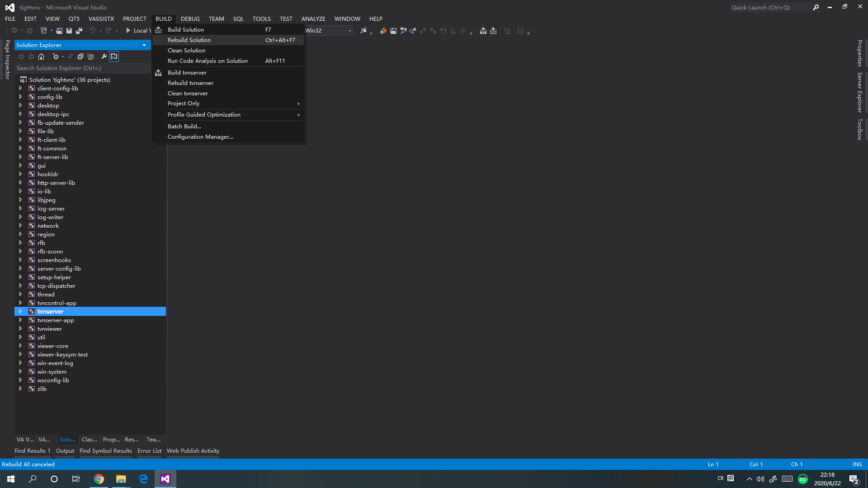Expand the libjpeg project node
868x488 pixels.
[20, 200]
